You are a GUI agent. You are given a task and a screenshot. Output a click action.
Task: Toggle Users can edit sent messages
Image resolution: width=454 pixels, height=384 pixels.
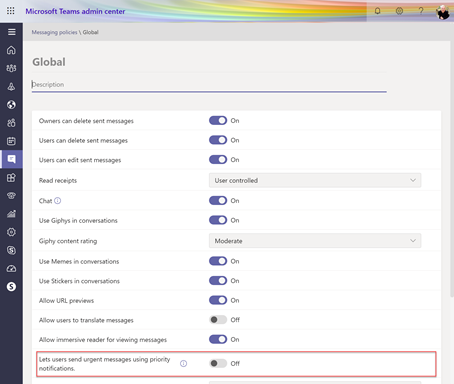click(x=218, y=160)
